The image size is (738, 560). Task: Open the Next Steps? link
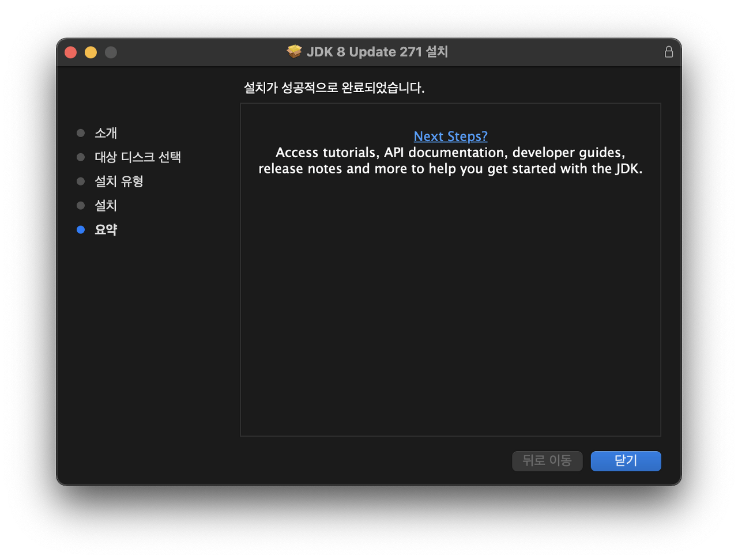coord(450,137)
